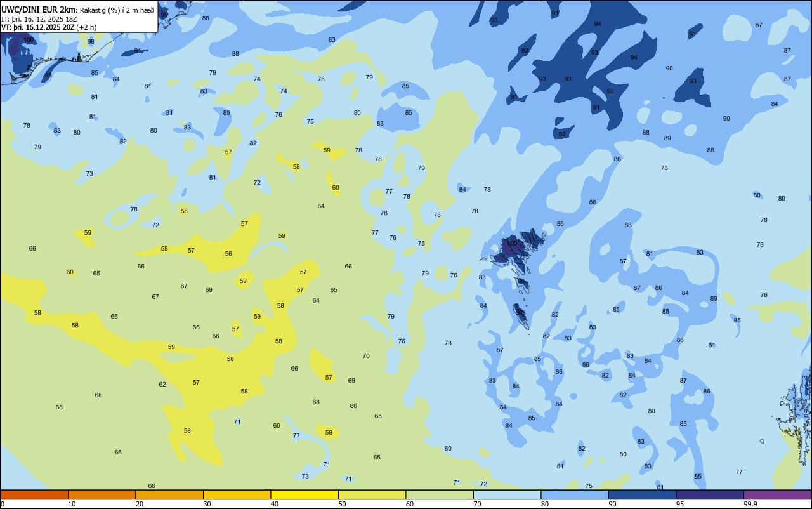Select the 20–30 legend color swatch
Screen dimensions: 812x509
coord(169,494)
